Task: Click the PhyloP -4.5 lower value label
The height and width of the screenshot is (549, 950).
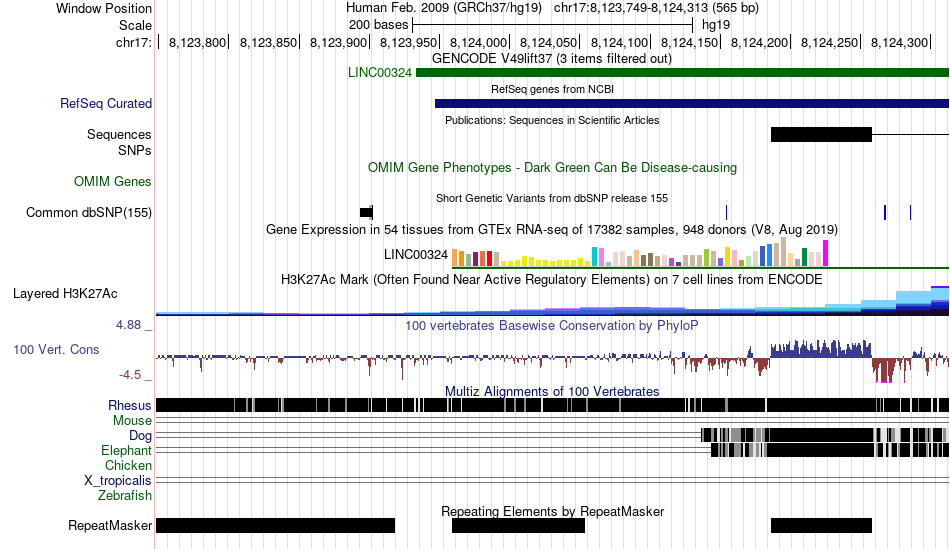Action: tap(130, 375)
